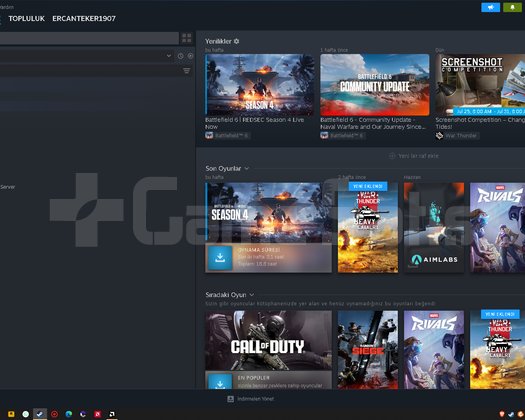Click the Brave icon in system tray
Screen dimensions: 525x420
(502, 414)
